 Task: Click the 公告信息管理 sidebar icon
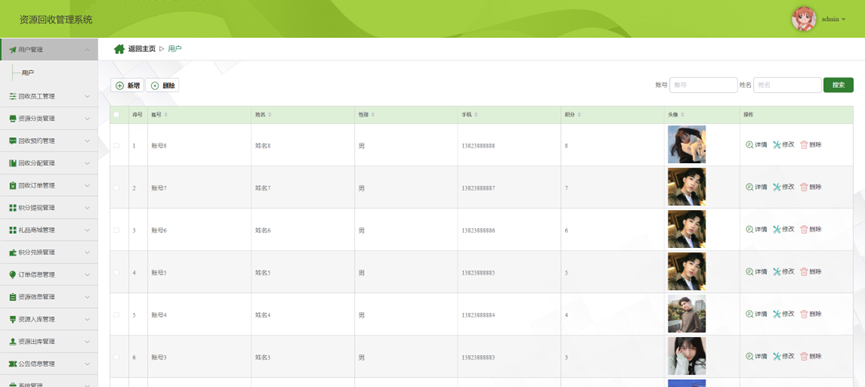click(13, 364)
